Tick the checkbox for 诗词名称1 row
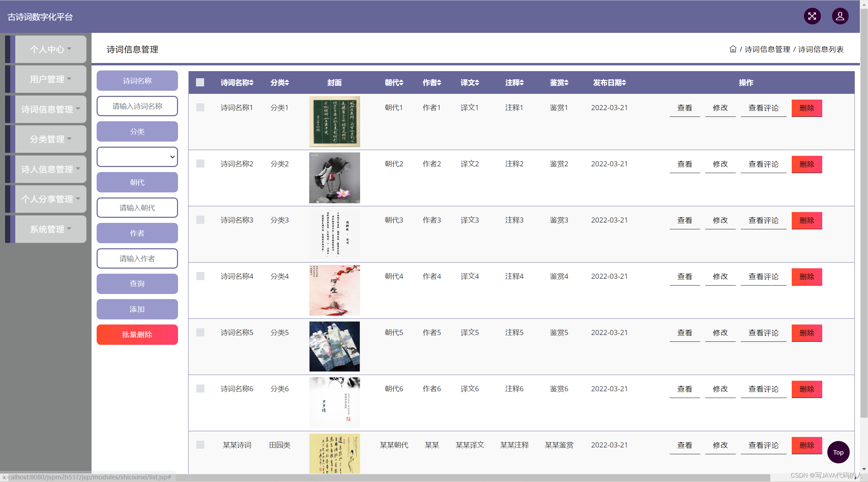Screen dimensions: 868x482 pyautogui.click(x=200, y=107)
